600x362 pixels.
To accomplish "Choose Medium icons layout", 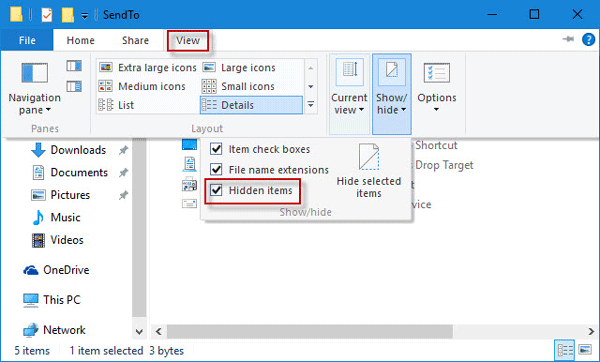I will [142, 86].
